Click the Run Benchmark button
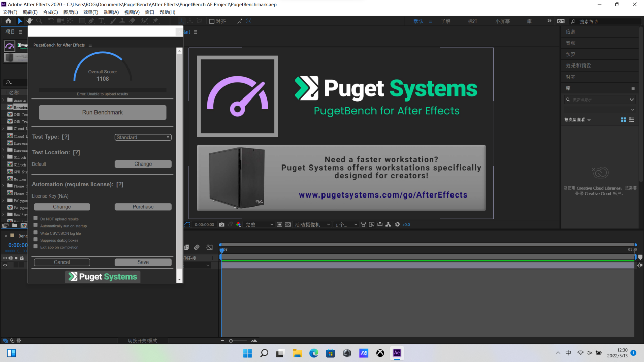644x362 pixels. click(x=102, y=112)
